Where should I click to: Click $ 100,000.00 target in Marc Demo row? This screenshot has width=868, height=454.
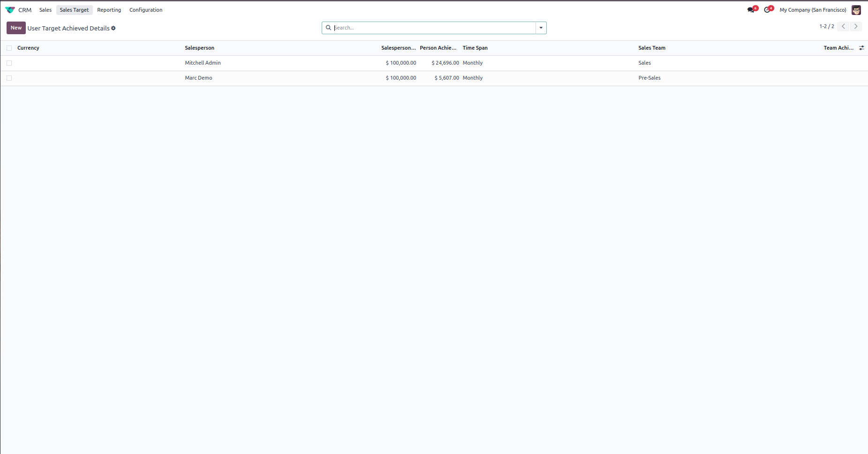401,78
